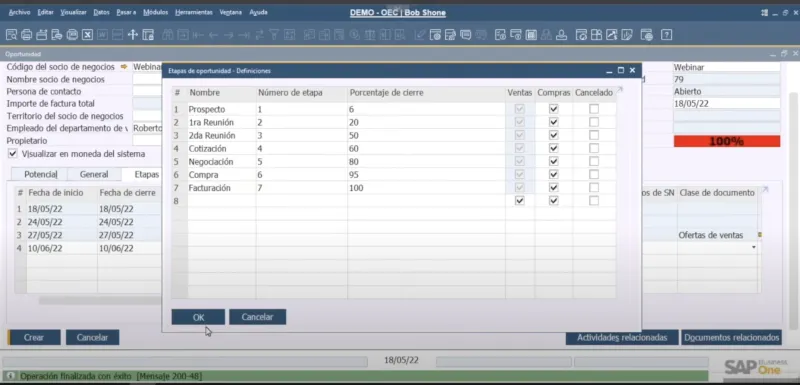
Task: Check Cancelado for Compra stage
Action: pyautogui.click(x=594, y=174)
